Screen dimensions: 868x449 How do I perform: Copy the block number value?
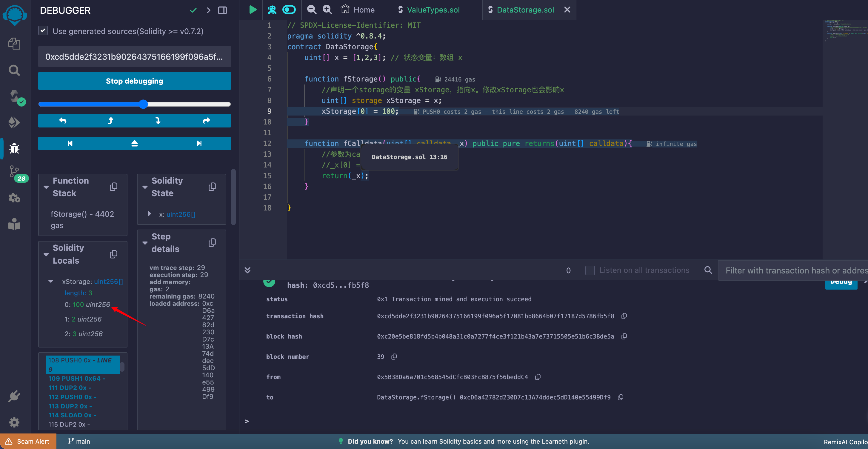click(394, 356)
